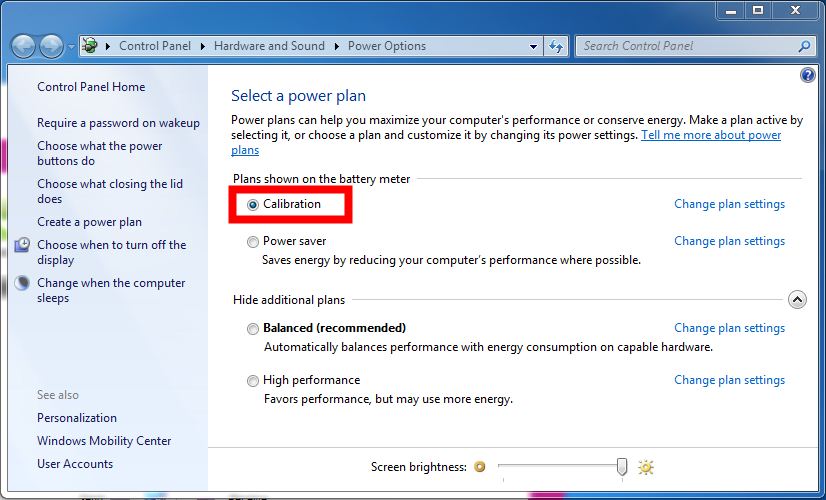Collapse the Hide additional plans section

point(797,300)
